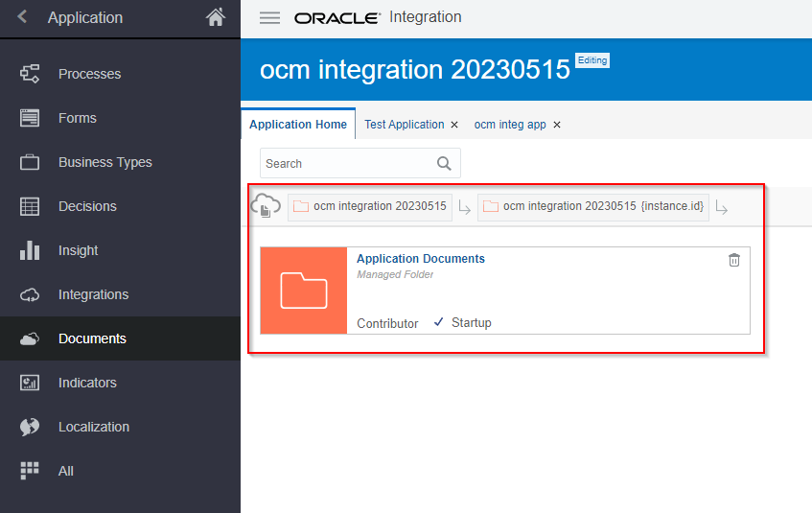Go to the Forms section
The height and width of the screenshot is (513, 812).
(77, 118)
